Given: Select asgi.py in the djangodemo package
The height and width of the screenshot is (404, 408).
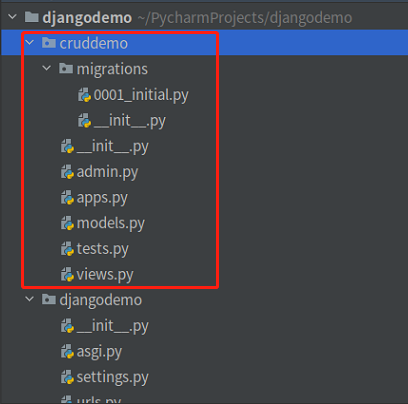Looking at the screenshot, I should (99, 352).
